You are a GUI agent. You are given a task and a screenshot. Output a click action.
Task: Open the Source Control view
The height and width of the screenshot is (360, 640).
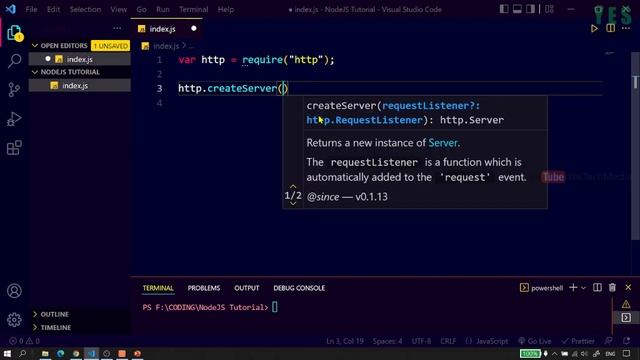click(x=14, y=89)
